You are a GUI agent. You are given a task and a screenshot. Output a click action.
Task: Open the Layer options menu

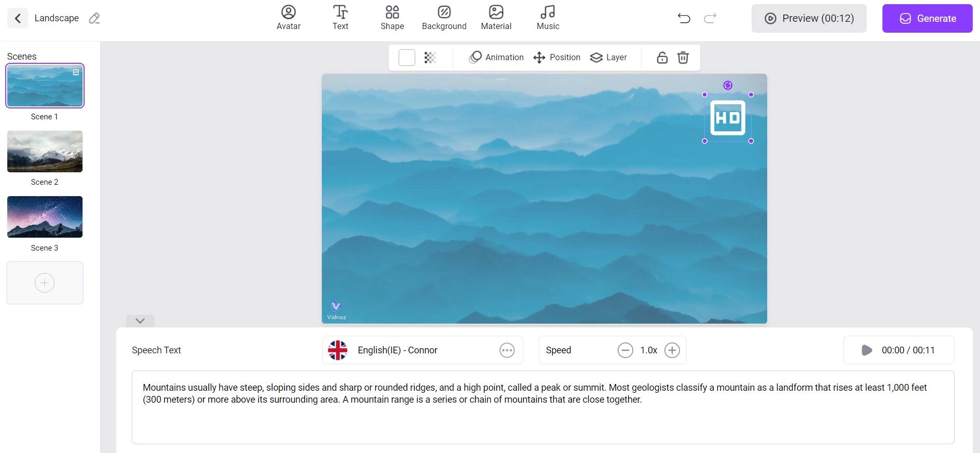608,58
